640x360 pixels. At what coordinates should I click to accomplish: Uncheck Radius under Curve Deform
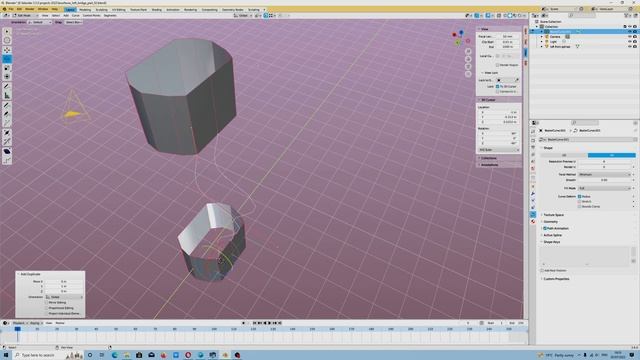click(579, 196)
